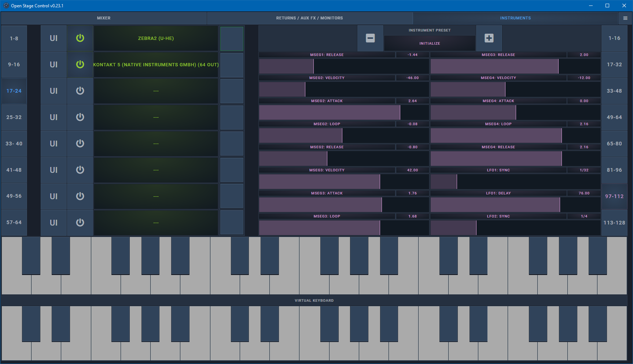
Task: Open UI button in 49-56 row
Action: coord(54,196)
